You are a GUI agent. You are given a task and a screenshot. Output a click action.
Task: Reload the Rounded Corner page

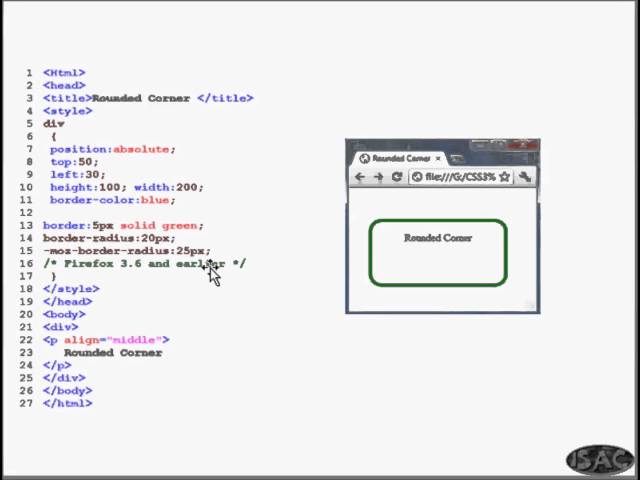click(397, 177)
